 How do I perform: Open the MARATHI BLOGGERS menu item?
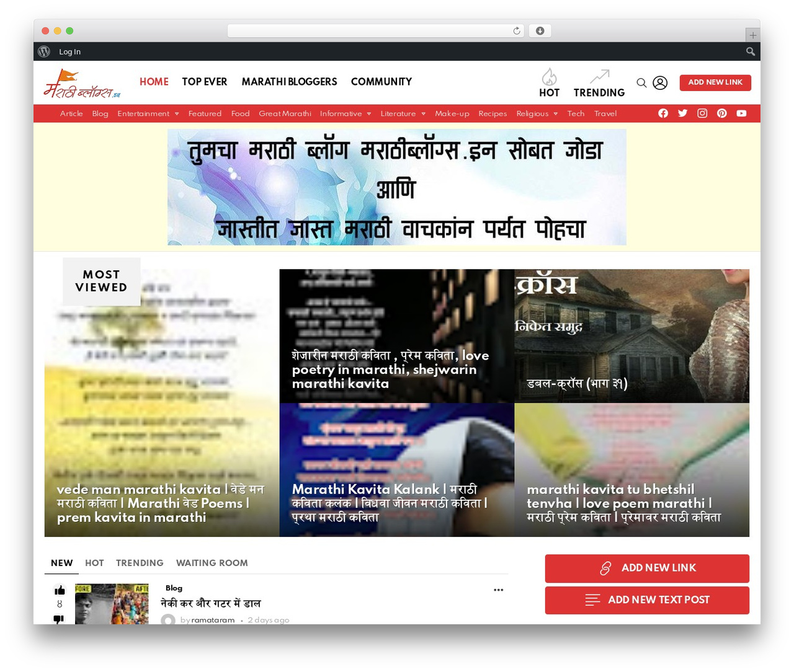pos(290,82)
